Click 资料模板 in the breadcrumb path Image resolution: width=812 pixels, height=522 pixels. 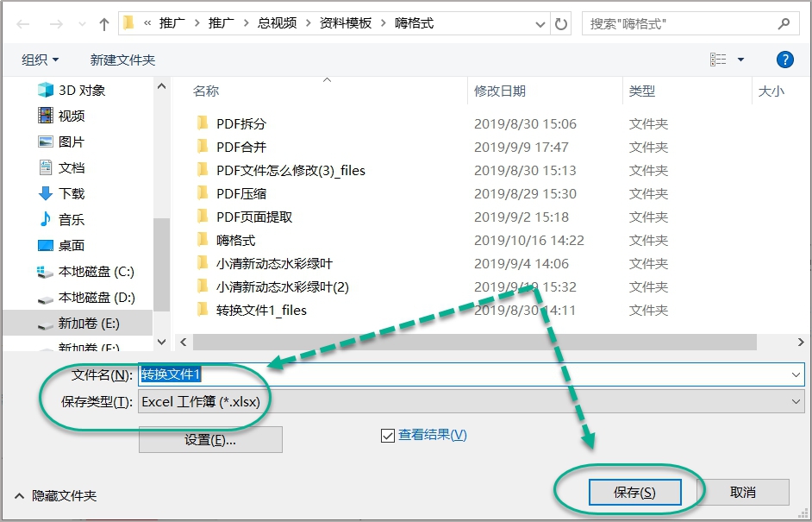(346, 24)
